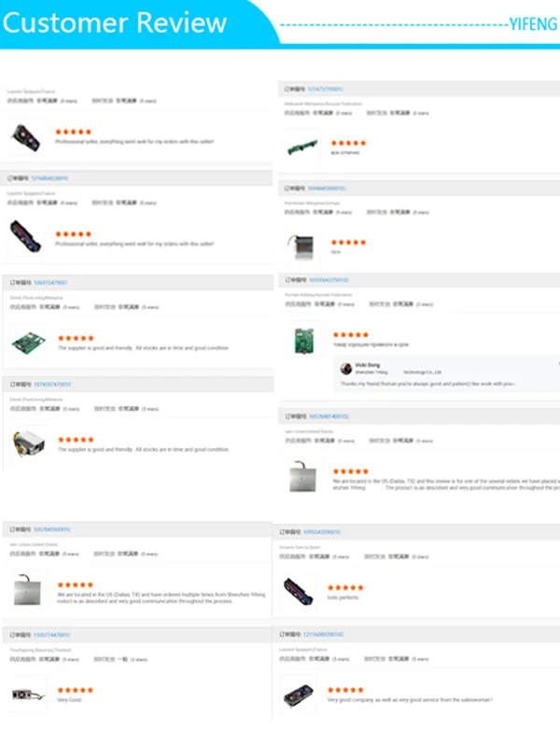Screen dimensions: 560x747
Task: Click star rating above 'todo perfecto'
Action: click(x=346, y=587)
